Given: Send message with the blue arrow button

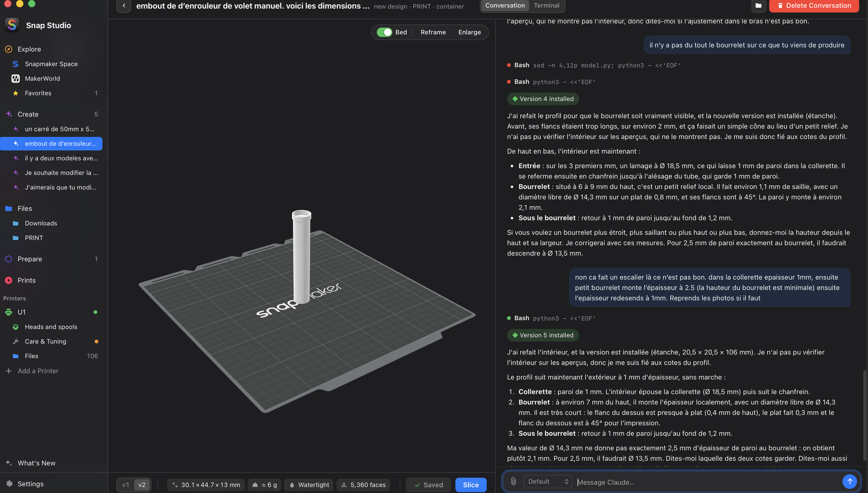Looking at the screenshot, I should (x=849, y=481).
